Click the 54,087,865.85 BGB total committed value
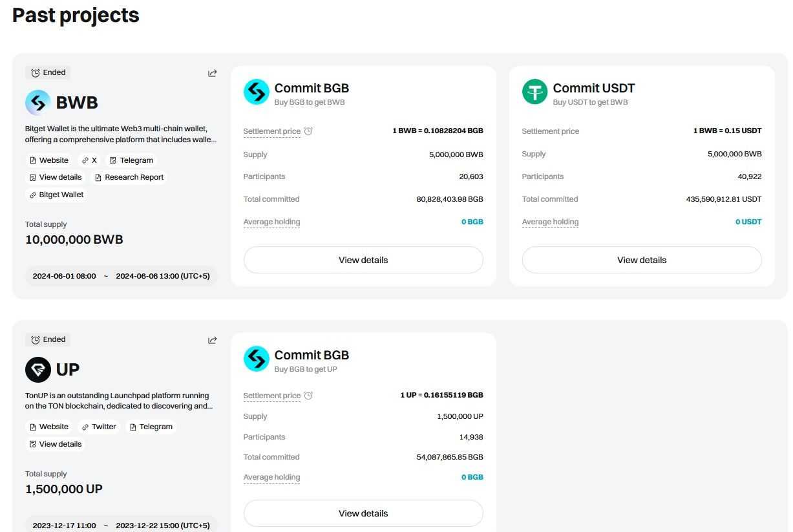Image resolution: width=793 pixels, height=532 pixels. [450, 457]
